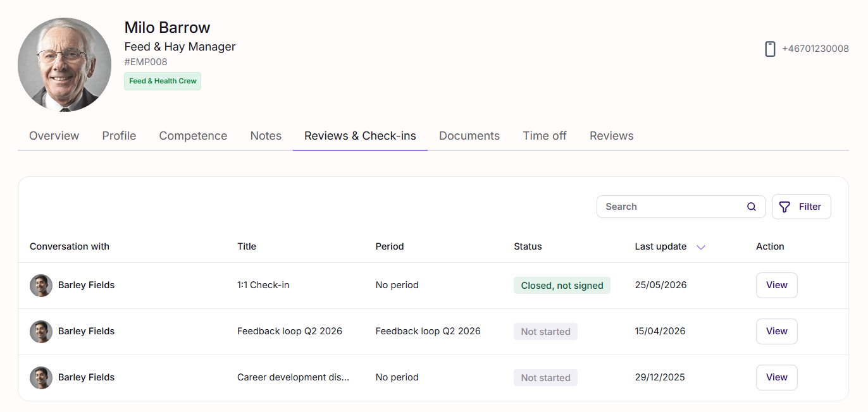
Task: Select the Time off tab
Action: [545, 136]
